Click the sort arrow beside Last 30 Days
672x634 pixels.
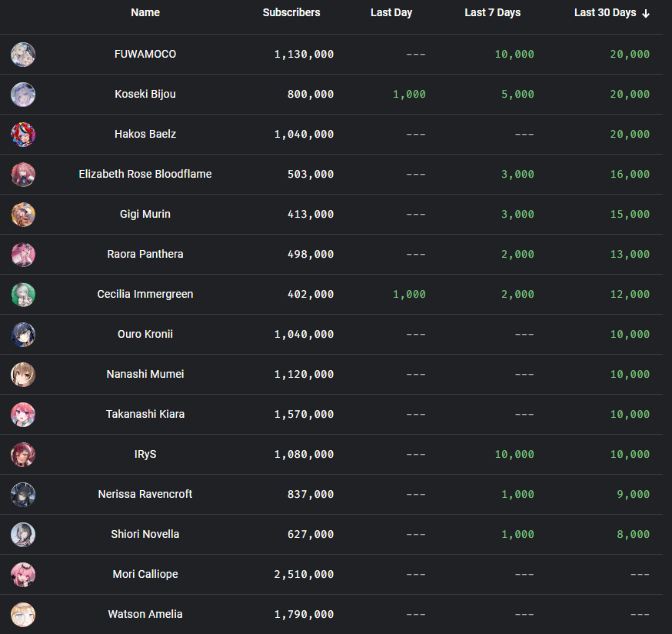point(646,13)
